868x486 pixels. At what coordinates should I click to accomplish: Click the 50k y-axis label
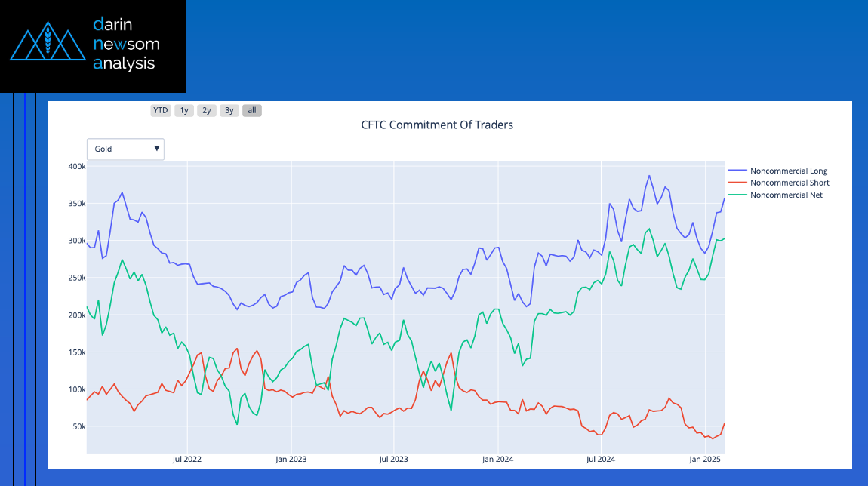coord(78,426)
